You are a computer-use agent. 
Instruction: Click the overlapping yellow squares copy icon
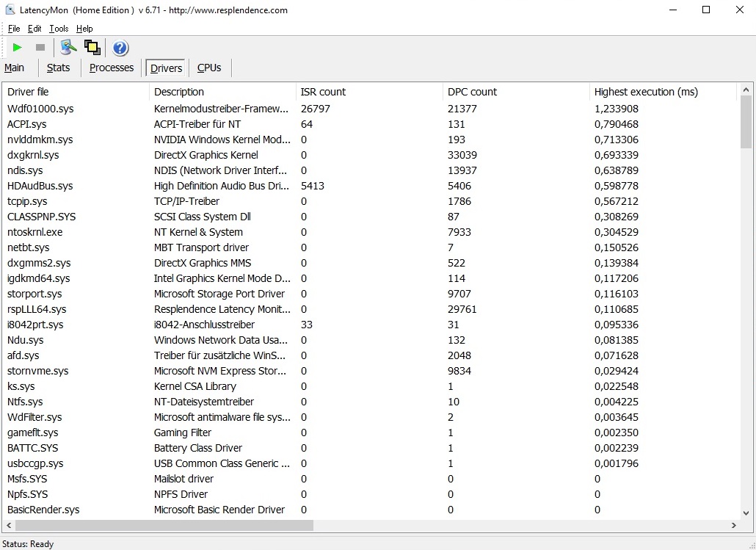point(92,48)
